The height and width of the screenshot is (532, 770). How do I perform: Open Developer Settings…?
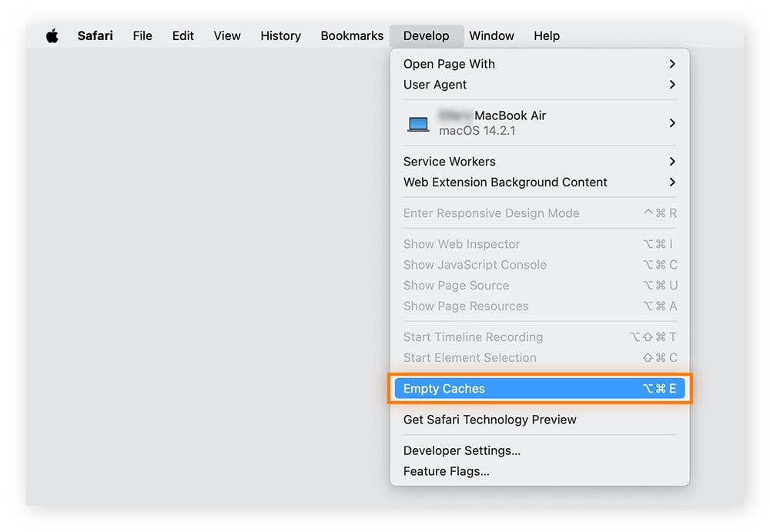click(540, 450)
